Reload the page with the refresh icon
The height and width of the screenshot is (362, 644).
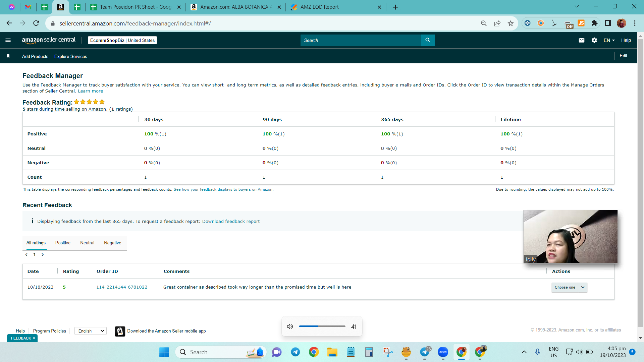click(36, 23)
